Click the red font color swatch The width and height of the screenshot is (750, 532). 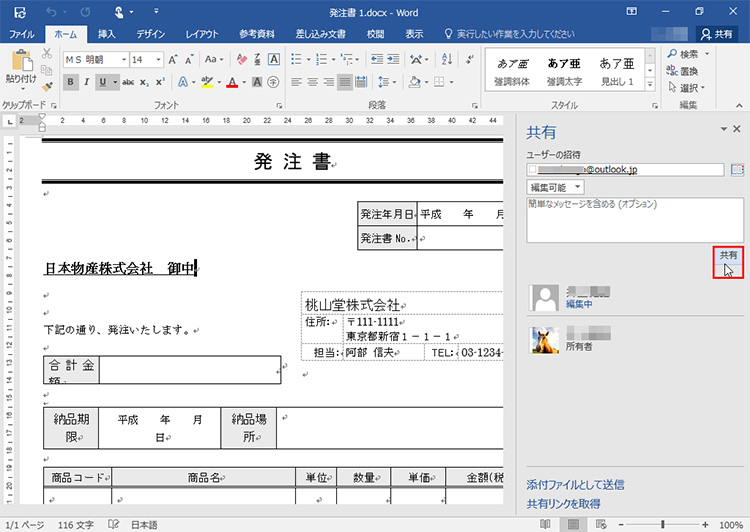pyautogui.click(x=232, y=82)
